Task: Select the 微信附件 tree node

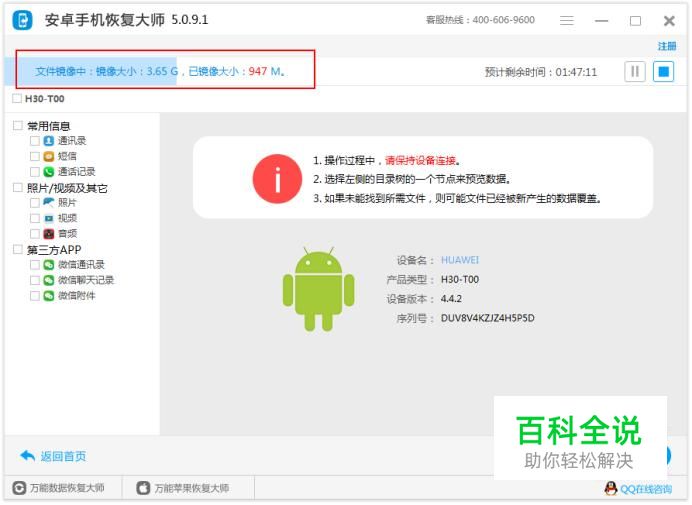Action: pos(76,296)
